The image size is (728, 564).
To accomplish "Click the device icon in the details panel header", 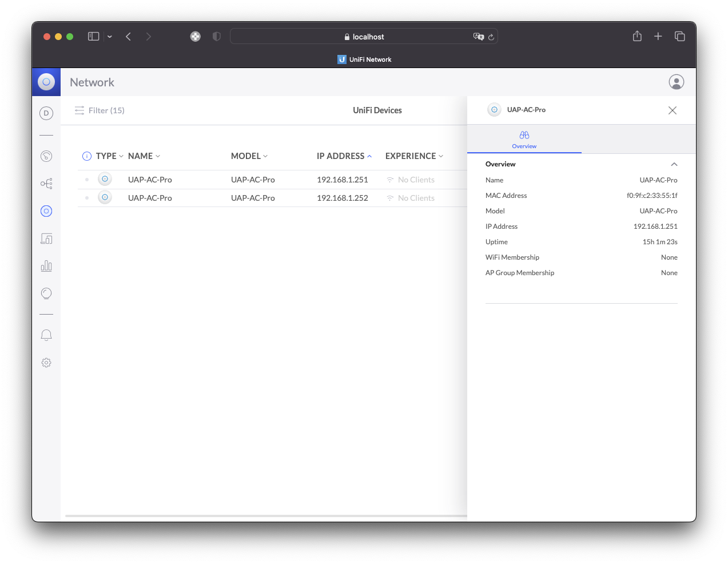I will 495,110.
